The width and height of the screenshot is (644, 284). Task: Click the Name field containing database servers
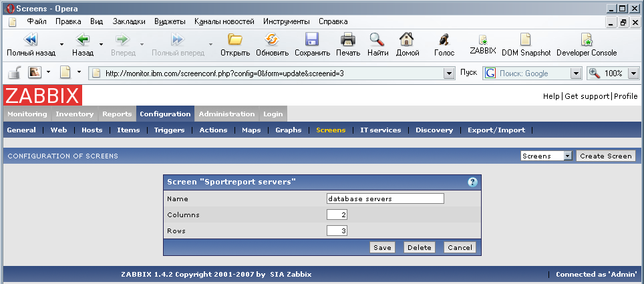coord(385,199)
